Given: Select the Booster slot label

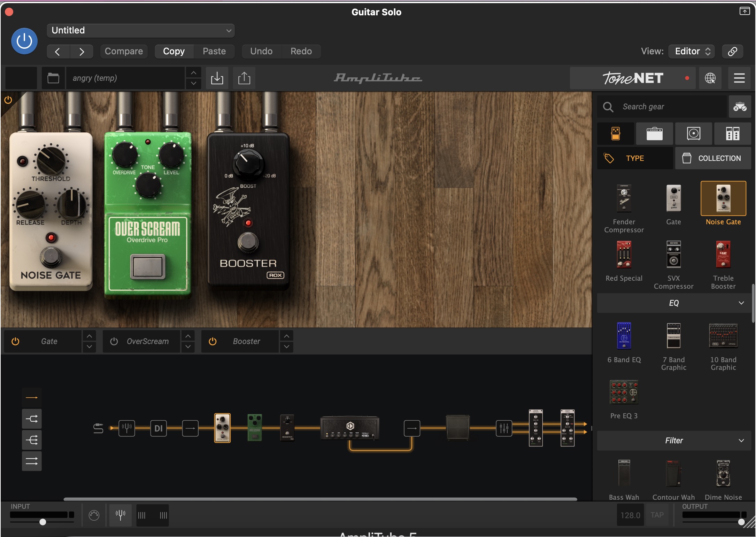Looking at the screenshot, I should pyautogui.click(x=247, y=341).
